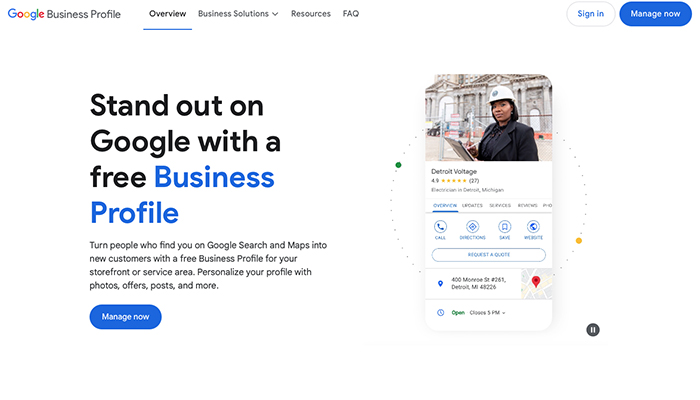
Task: Open the Resources menu item
Action: coord(311,14)
